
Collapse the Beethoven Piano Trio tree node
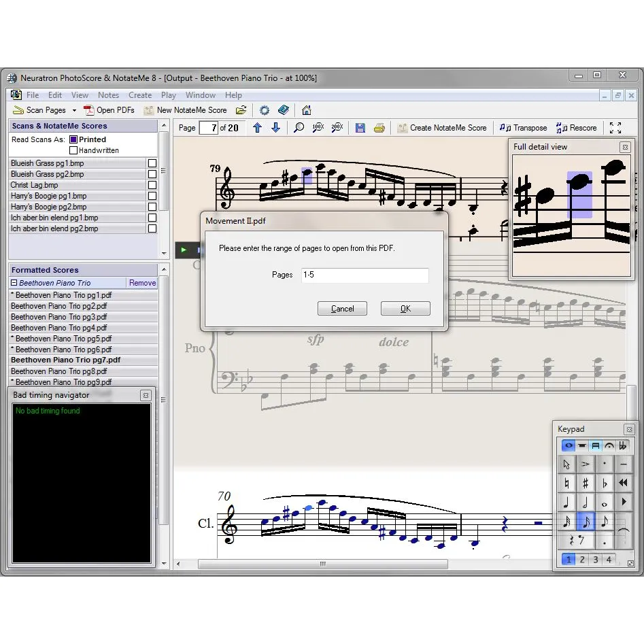point(14,283)
